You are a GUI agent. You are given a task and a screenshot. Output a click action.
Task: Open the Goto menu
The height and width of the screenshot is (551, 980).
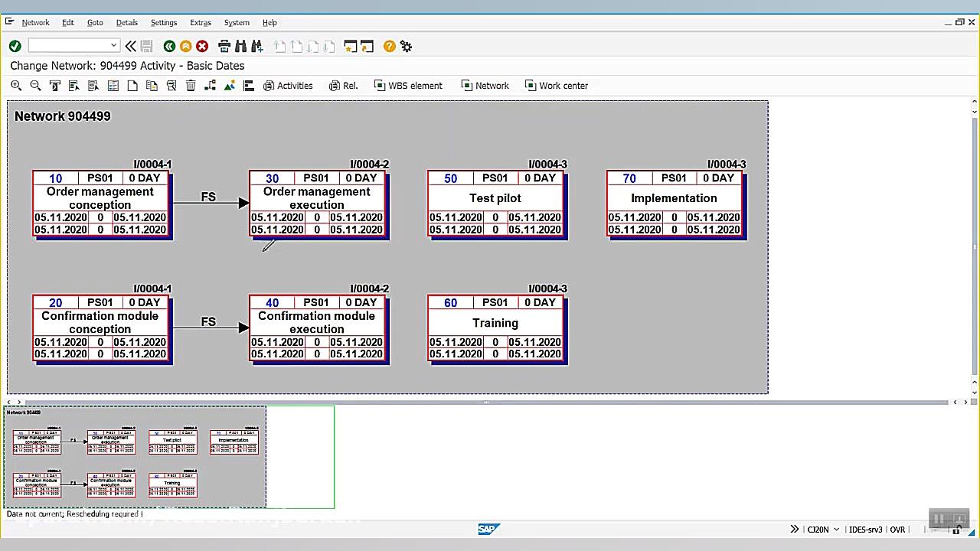[x=95, y=23]
